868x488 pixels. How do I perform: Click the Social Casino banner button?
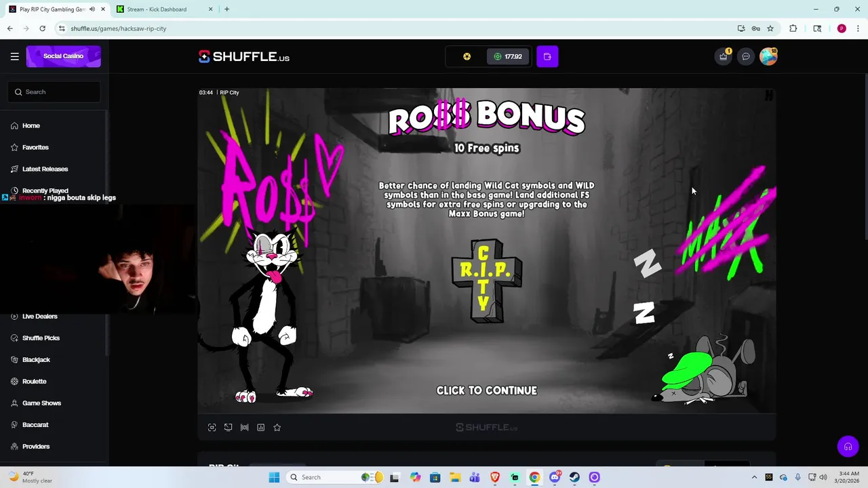pyautogui.click(x=64, y=56)
